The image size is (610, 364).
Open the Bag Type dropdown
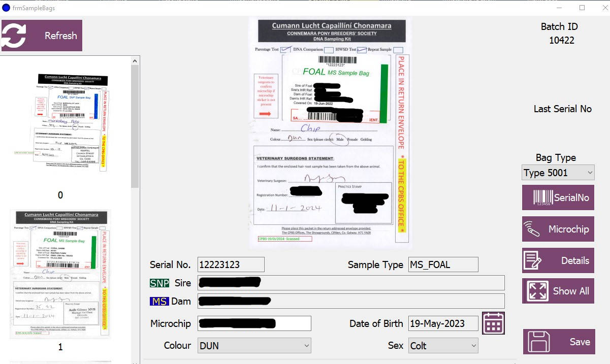(558, 173)
